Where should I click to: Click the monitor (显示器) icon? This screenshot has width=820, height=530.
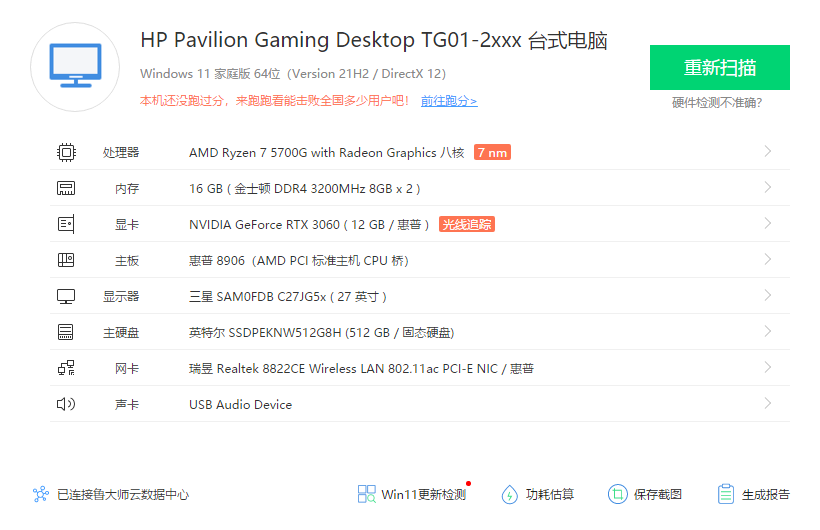coord(66,296)
